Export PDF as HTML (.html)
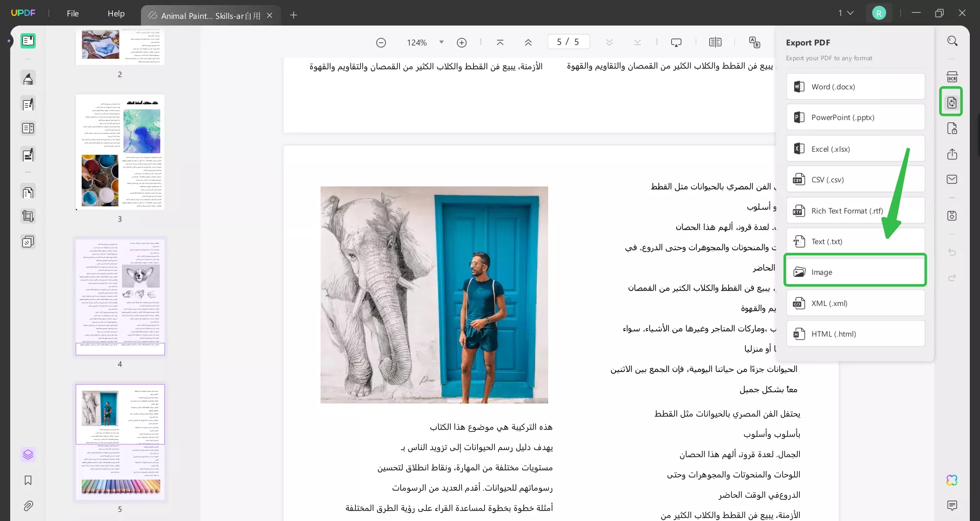 855,334
